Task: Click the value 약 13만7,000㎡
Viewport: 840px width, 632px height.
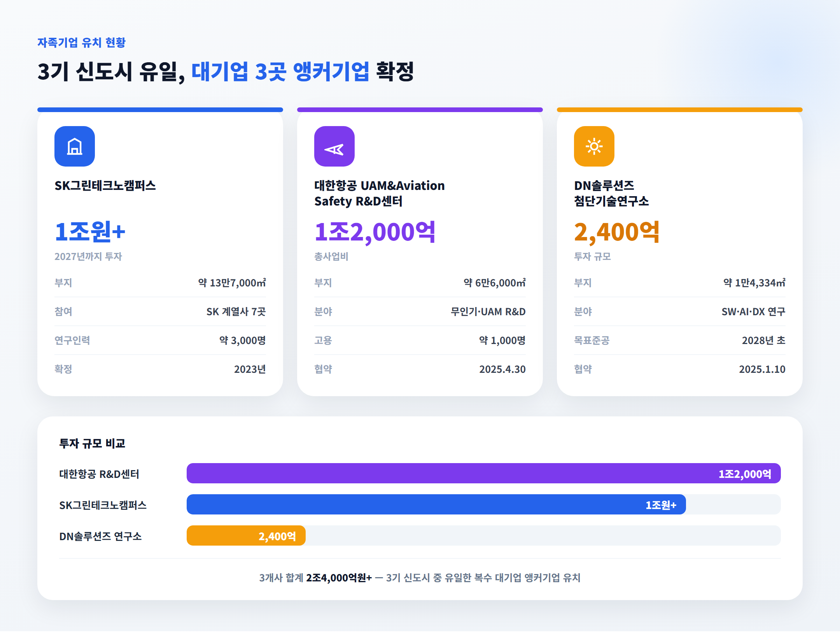Action: (232, 283)
